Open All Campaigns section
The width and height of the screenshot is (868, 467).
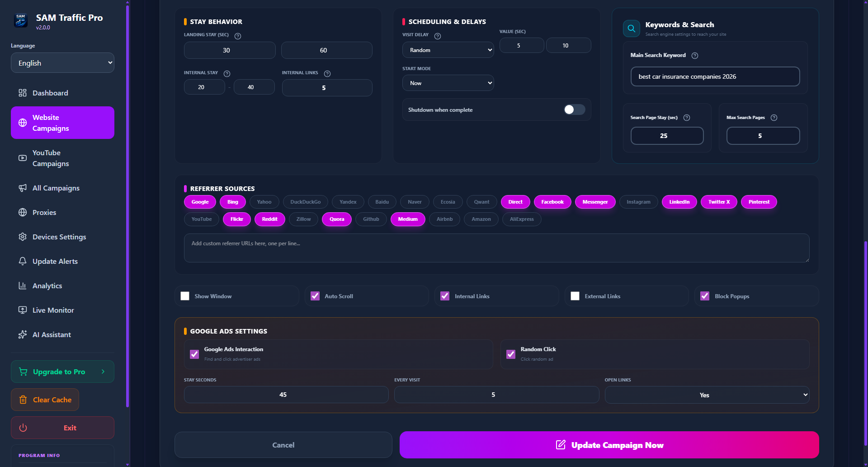click(x=62, y=188)
